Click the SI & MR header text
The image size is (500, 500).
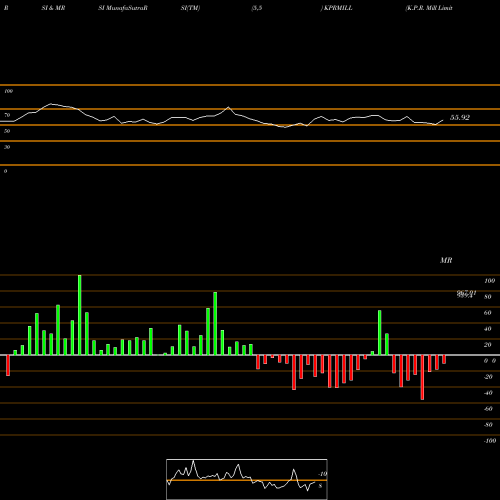[53, 8]
